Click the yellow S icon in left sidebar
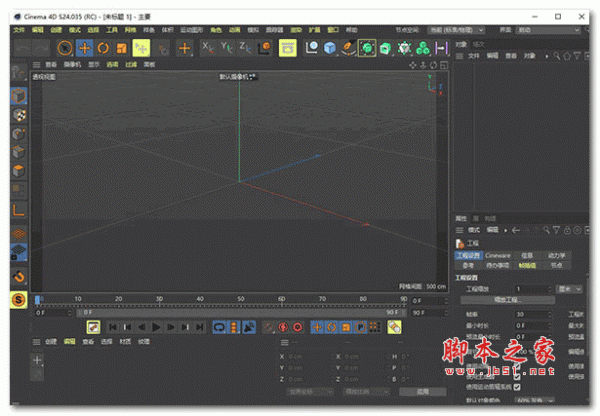 [x=19, y=299]
